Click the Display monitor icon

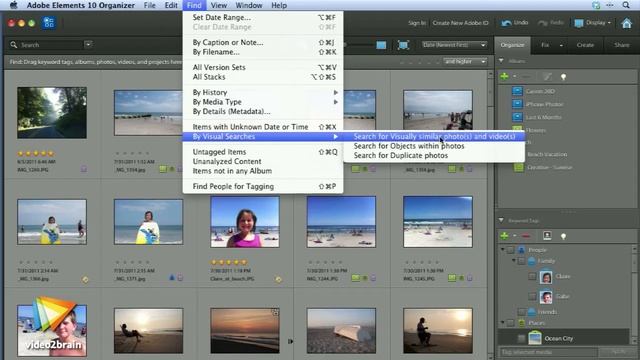pos(579,23)
